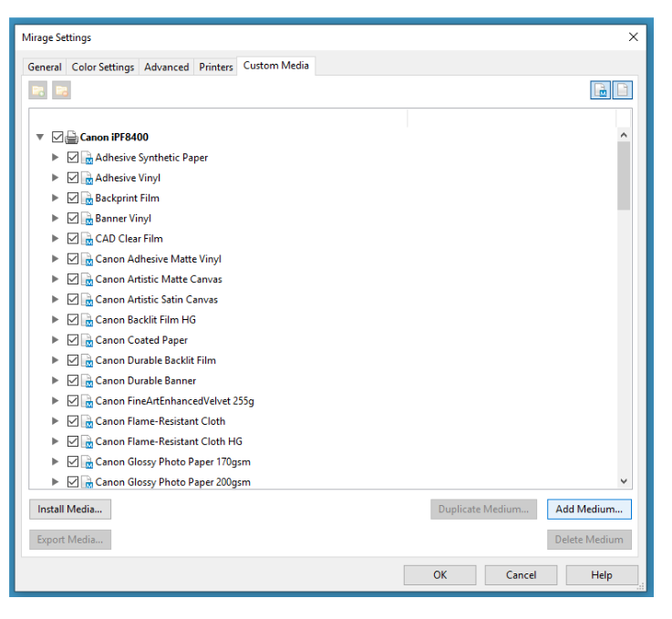Click the Install Media button
672x619 pixels.
[x=70, y=510]
